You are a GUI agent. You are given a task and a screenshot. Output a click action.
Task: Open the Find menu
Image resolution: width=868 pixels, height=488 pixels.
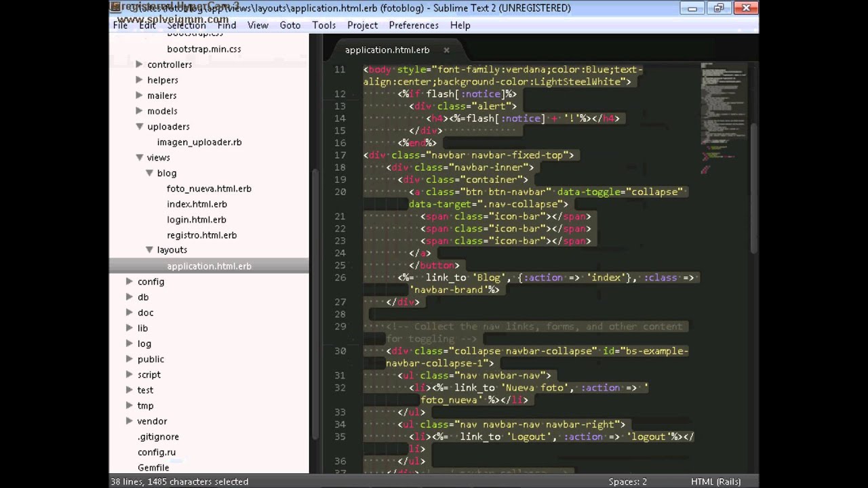(226, 25)
